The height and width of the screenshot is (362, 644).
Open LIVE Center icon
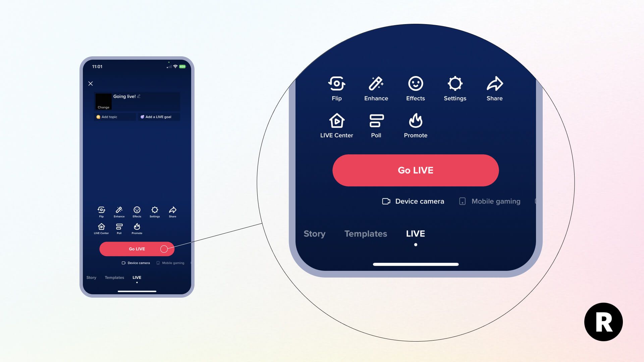coord(101,228)
